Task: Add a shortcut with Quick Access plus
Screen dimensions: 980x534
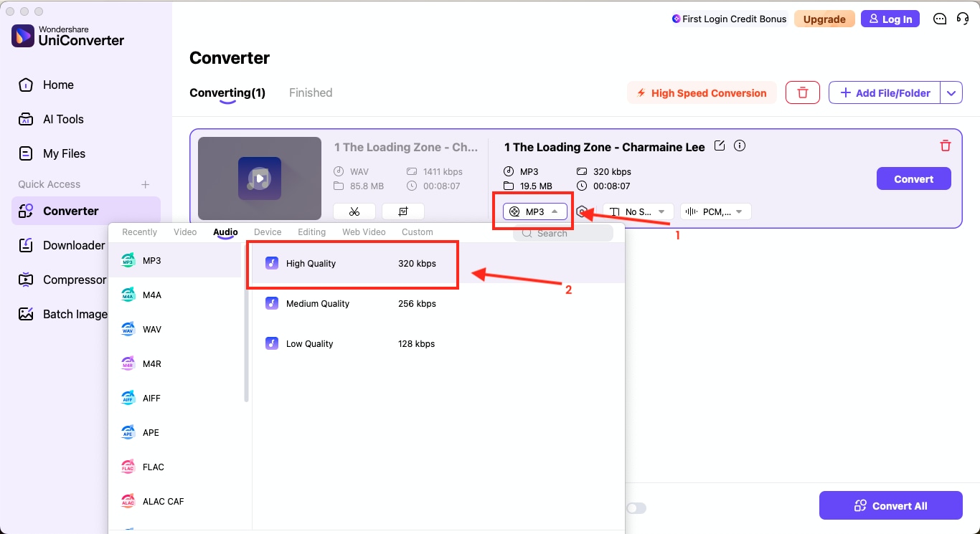Action: [x=146, y=184]
